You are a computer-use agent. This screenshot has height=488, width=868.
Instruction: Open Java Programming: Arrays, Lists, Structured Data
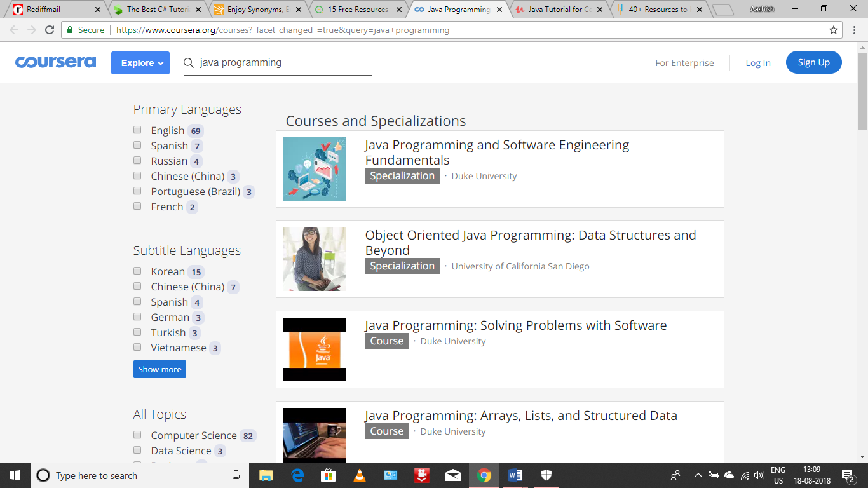pyautogui.click(x=521, y=416)
